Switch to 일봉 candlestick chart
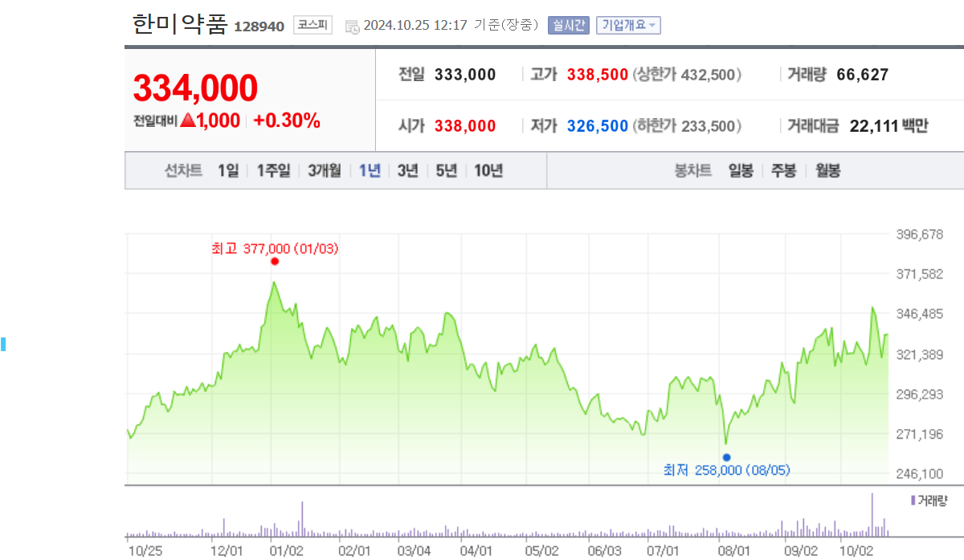Viewport: 964px width, 560px height. tap(741, 170)
